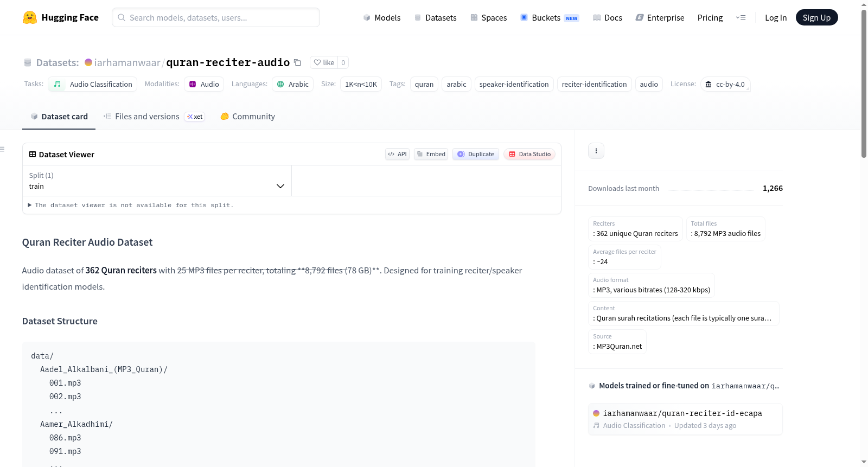Open the navigation overflow menu icon
Screen dimensions: 868x467
741,17
